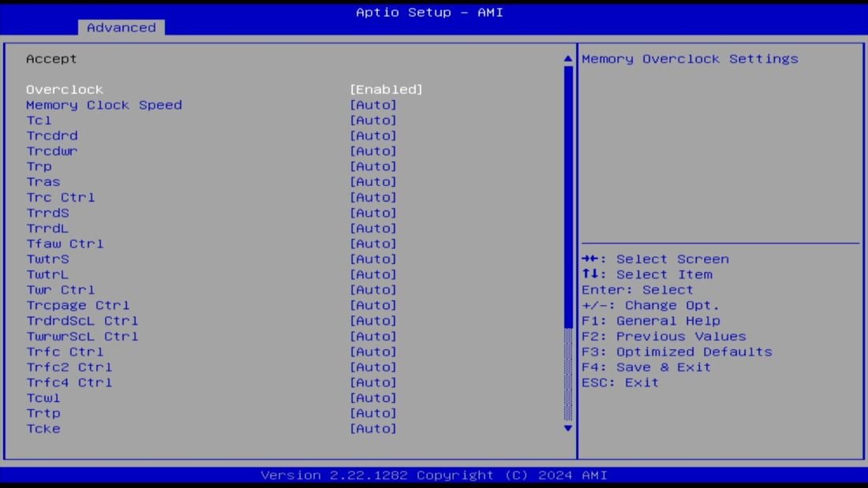The image size is (868, 488).
Task: Click the scroll down arrow
Action: coord(568,428)
